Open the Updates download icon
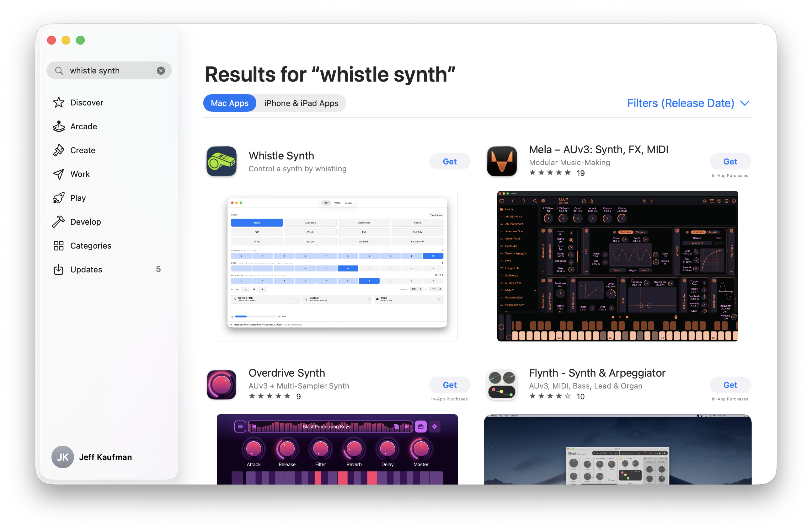 click(x=59, y=269)
